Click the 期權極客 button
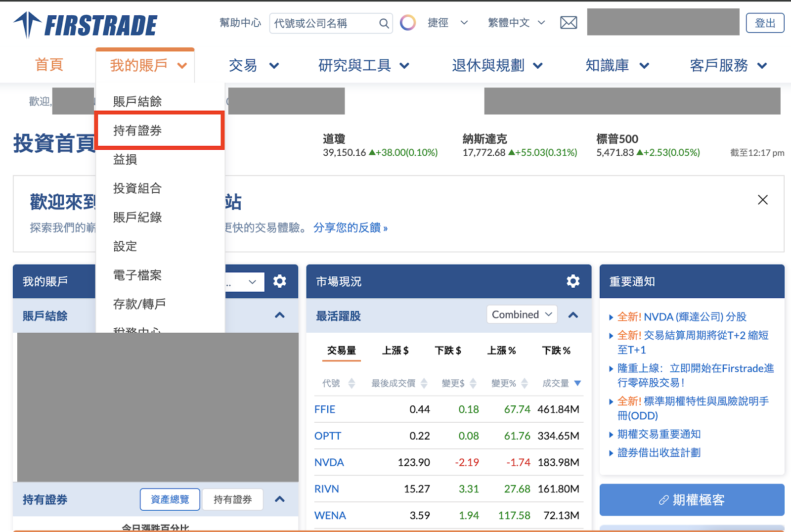This screenshot has height=532, width=791. pyautogui.click(x=692, y=500)
